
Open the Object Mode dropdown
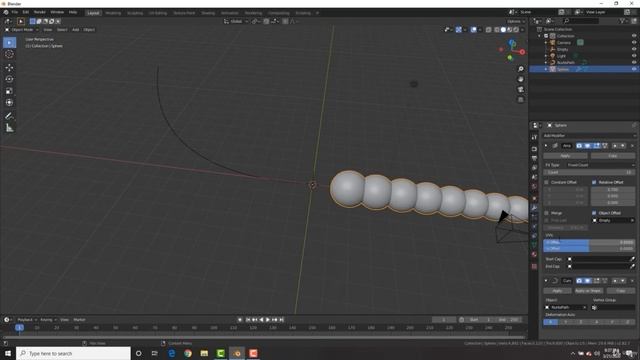point(21,30)
